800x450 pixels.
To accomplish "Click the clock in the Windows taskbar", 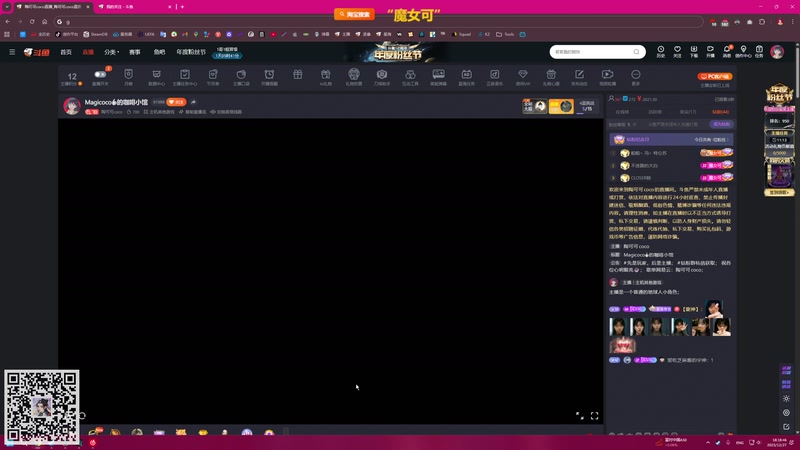I will tap(779, 442).
